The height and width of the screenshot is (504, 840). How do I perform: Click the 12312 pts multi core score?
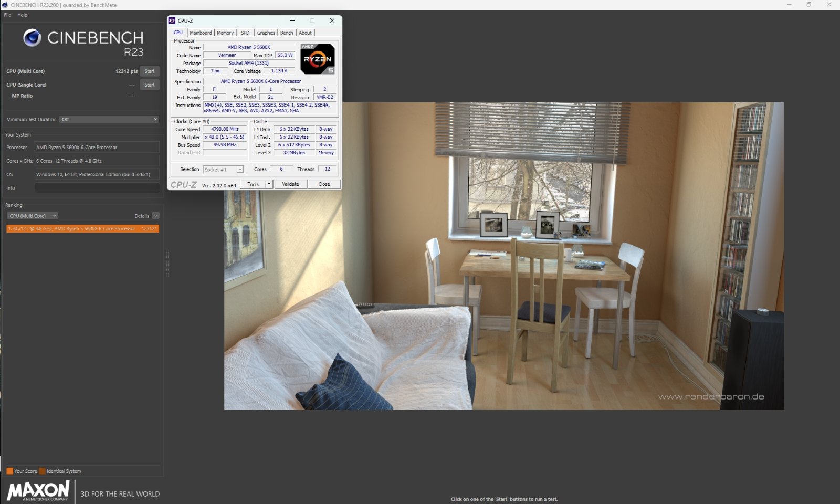click(127, 71)
